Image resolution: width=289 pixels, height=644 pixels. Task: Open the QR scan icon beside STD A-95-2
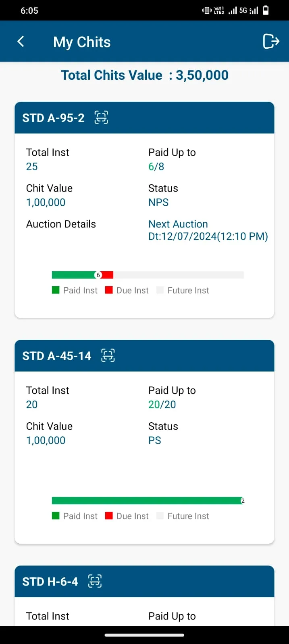[101, 118]
